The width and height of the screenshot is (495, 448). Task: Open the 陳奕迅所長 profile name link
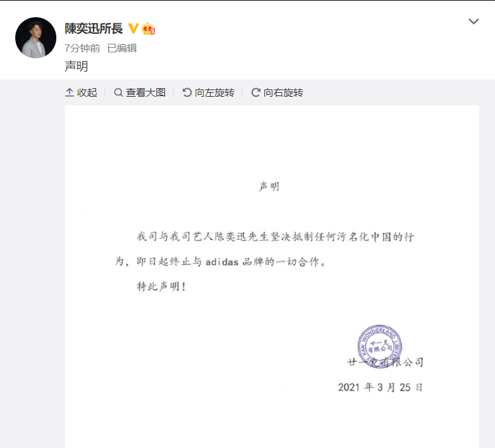point(93,28)
